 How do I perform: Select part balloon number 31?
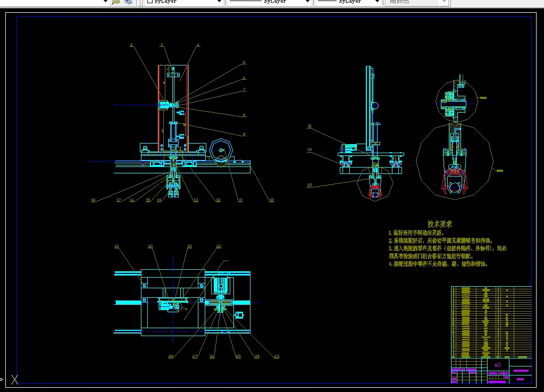click(309, 127)
